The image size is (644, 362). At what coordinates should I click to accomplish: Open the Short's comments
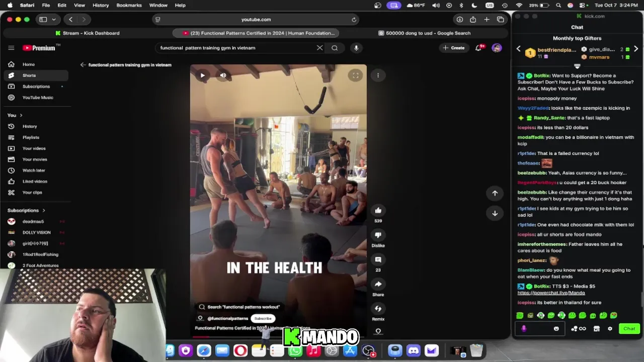[x=378, y=259]
